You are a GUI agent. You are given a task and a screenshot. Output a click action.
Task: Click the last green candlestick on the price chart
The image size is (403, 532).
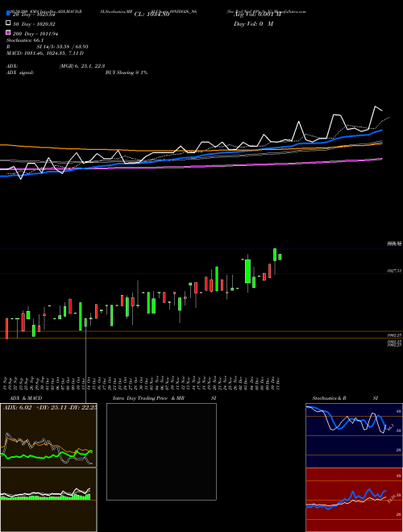click(x=280, y=257)
